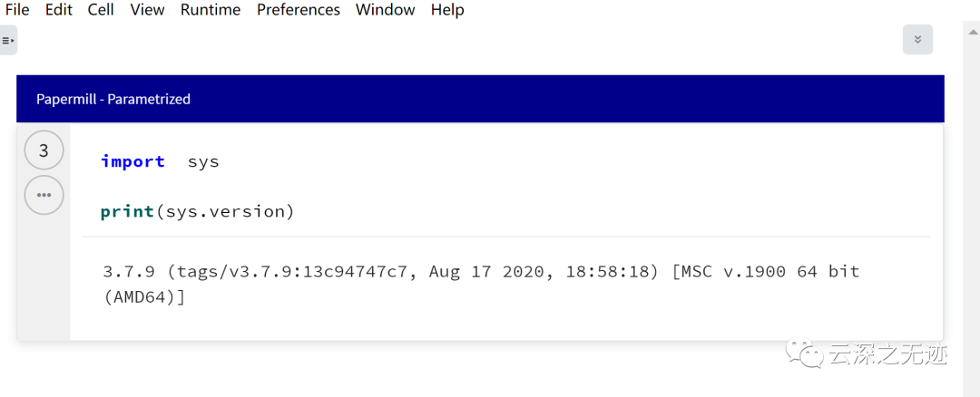Viewport: 980px width, 397px height.
Task: Toggle the sidebar panel icon
Action: [8, 40]
